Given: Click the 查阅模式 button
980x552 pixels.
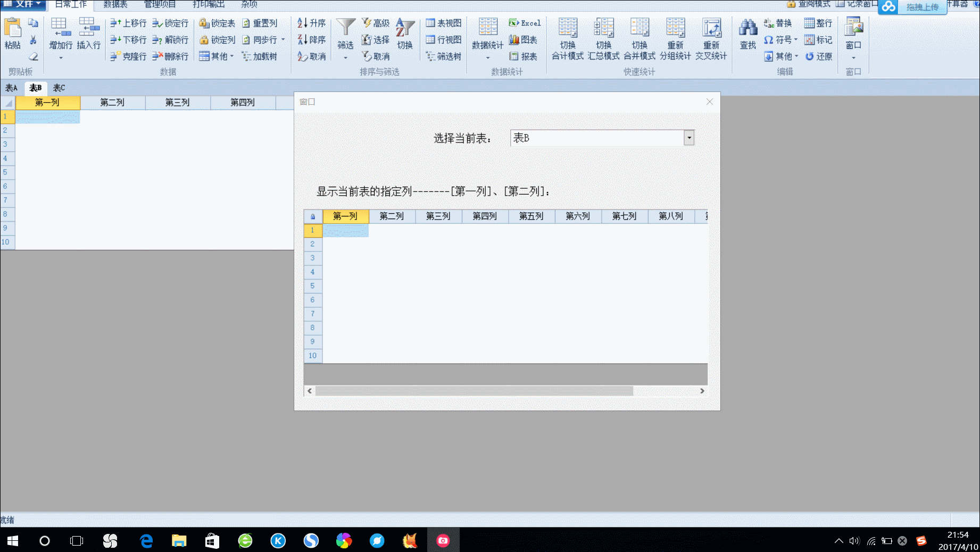Looking at the screenshot, I should [x=809, y=4].
